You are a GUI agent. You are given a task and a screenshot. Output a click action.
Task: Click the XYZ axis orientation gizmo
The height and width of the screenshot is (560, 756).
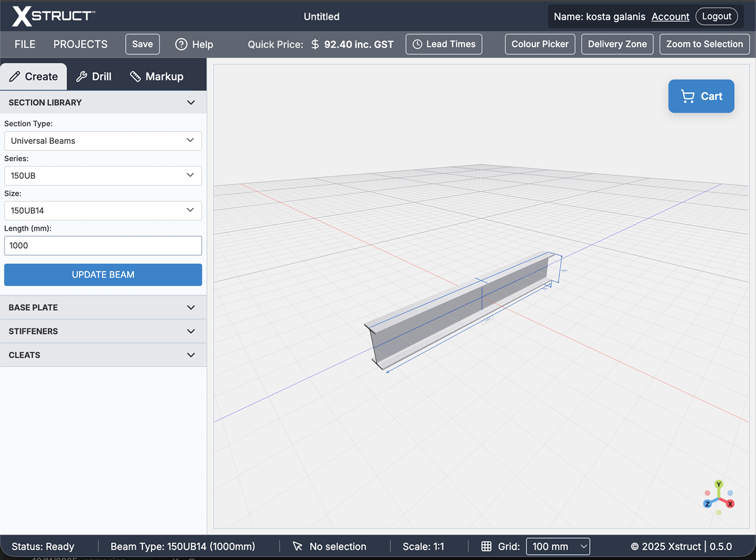tap(718, 498)
